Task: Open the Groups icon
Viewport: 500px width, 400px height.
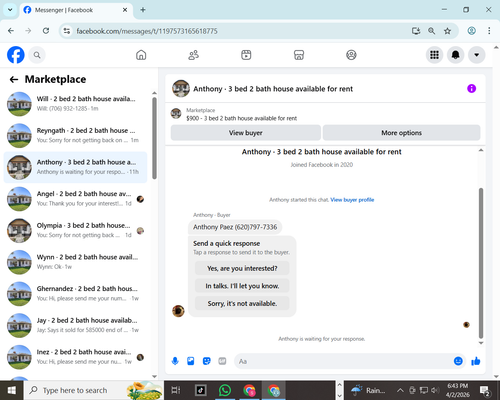Action: click(351, 55)
